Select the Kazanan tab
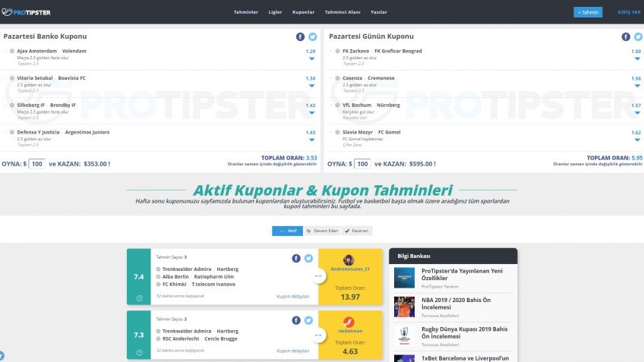Image resolution: width=644 pixels, height=362 pixels. [x=356, y=231]
